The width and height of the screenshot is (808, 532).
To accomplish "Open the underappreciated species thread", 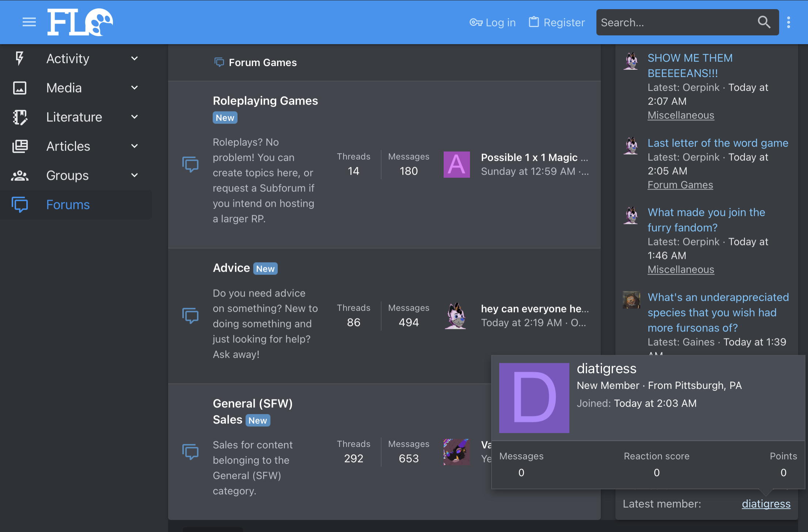I will click(x=718, y=313).
